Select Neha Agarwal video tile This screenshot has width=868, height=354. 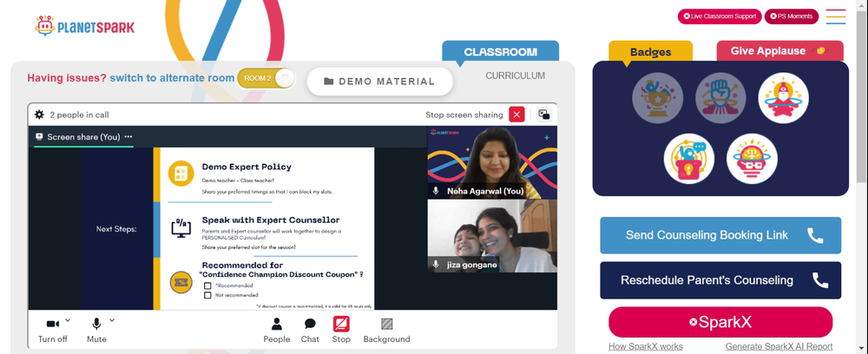[x=492, y=162]
